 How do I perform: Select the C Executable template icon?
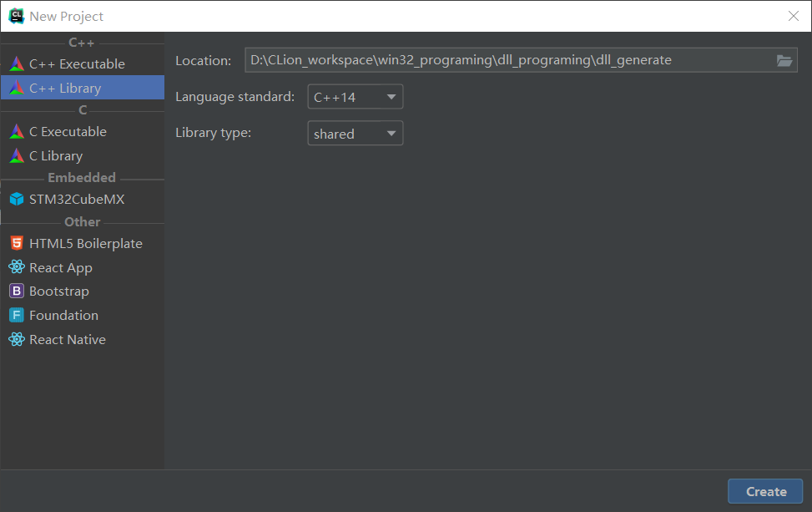coord(16,131)
